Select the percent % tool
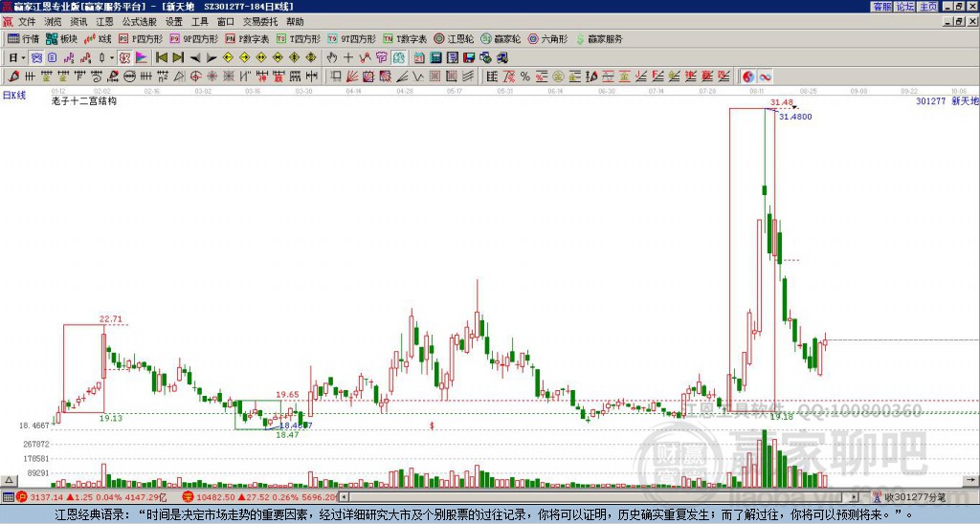 525,76
